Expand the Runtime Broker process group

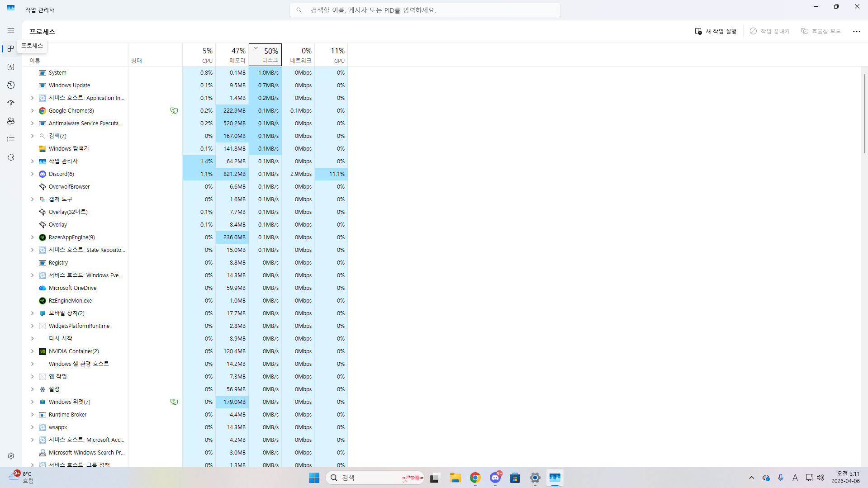(32, 415)
